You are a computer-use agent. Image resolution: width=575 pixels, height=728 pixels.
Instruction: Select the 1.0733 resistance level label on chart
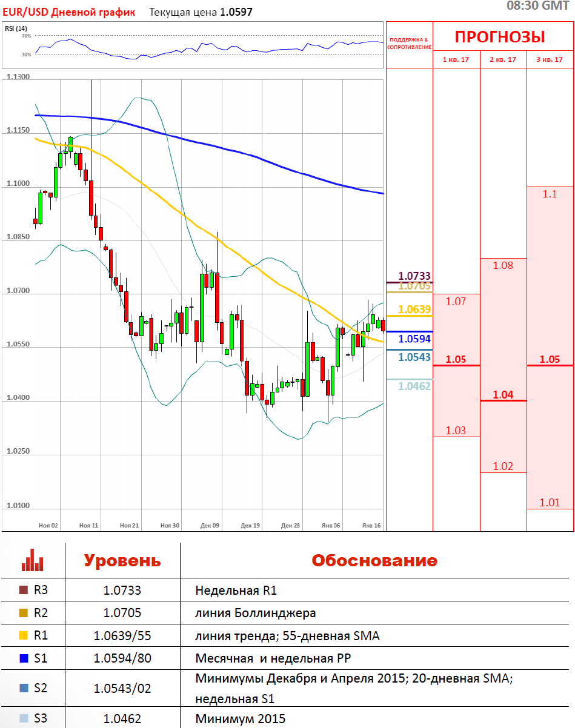(414, 277)
